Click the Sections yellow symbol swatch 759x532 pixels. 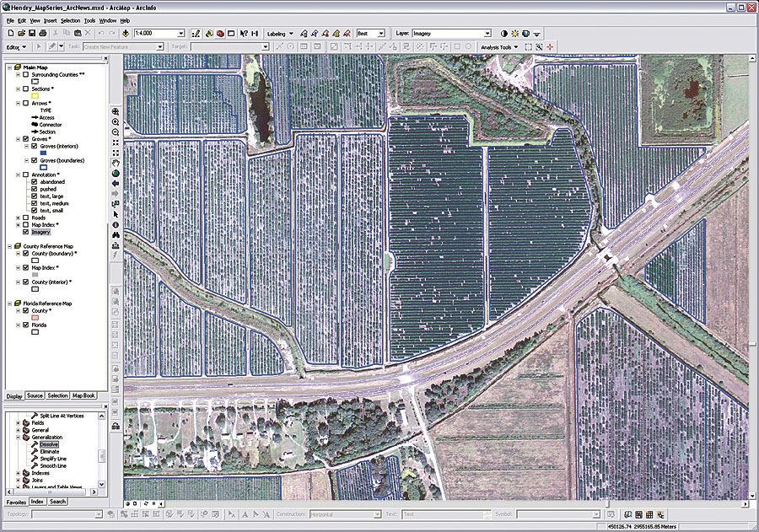click(x=35, y=96)
